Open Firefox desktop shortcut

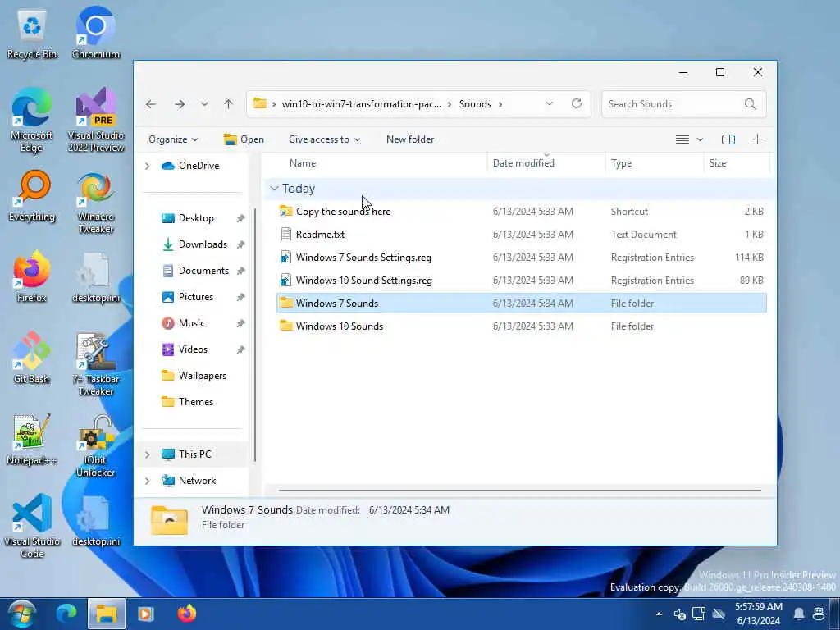[x=32, y=277]
